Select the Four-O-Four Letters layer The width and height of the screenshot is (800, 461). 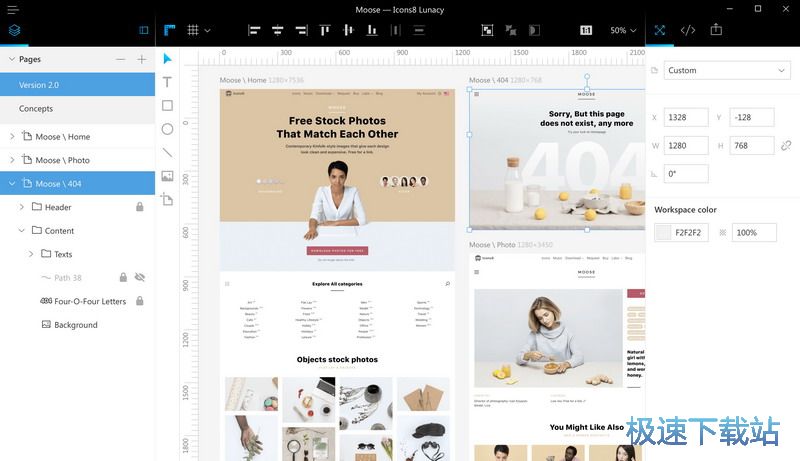90,301
